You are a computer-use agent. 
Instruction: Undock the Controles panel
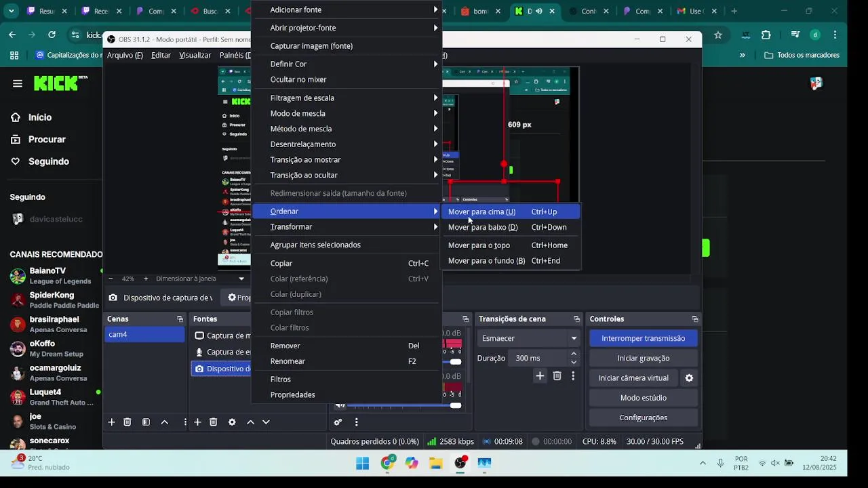694,319
